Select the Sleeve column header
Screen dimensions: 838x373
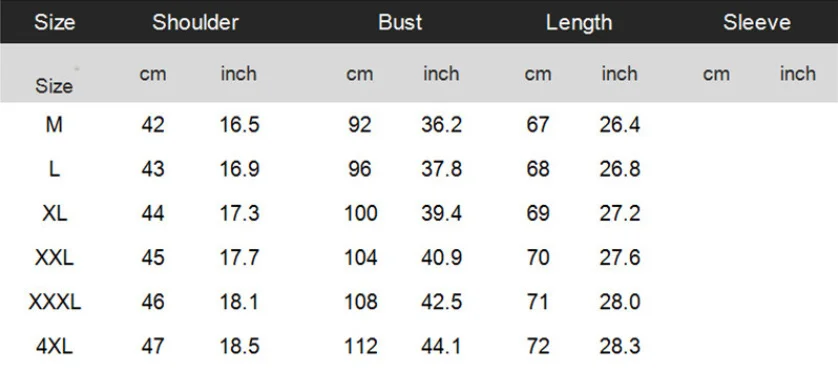[x=757, y=22]
